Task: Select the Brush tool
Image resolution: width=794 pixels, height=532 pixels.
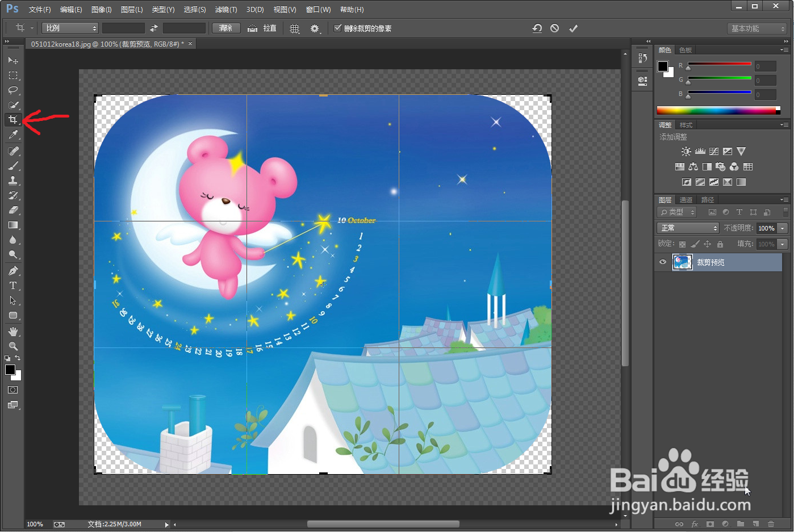Action: 12,166
